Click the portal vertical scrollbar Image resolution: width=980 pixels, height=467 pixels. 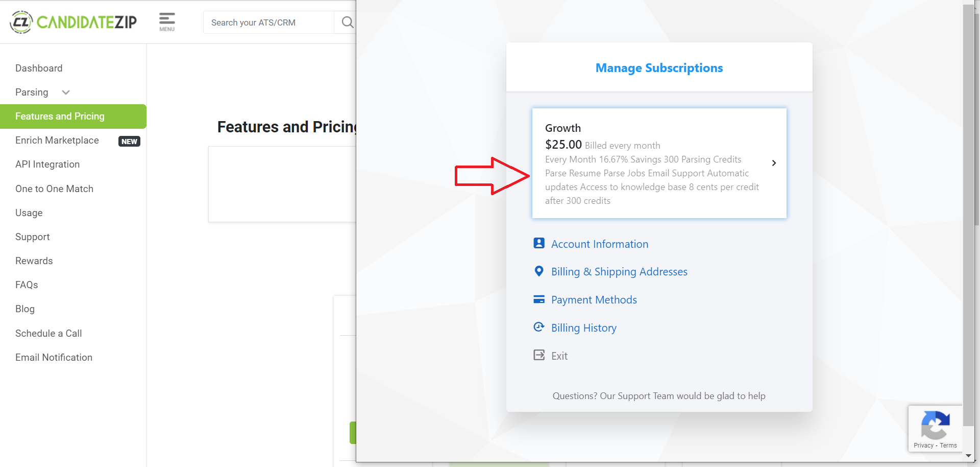(x=968, y=215)
